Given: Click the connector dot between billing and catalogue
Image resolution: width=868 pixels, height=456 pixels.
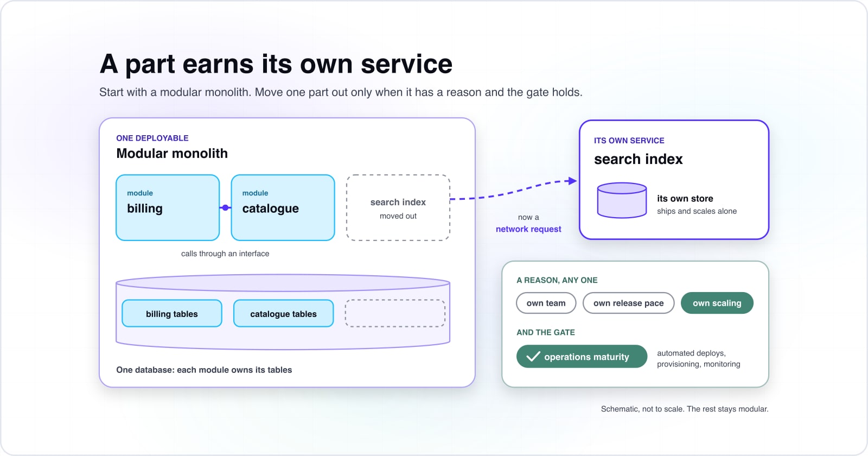Looking at the screenshot, I should (226, 207).
